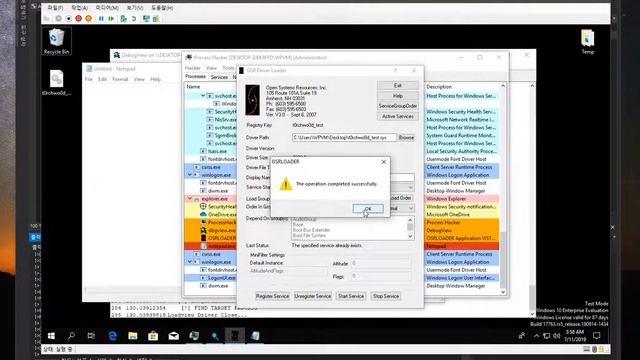
Task: Click the Revert toolbar icon
Action: 133,19
